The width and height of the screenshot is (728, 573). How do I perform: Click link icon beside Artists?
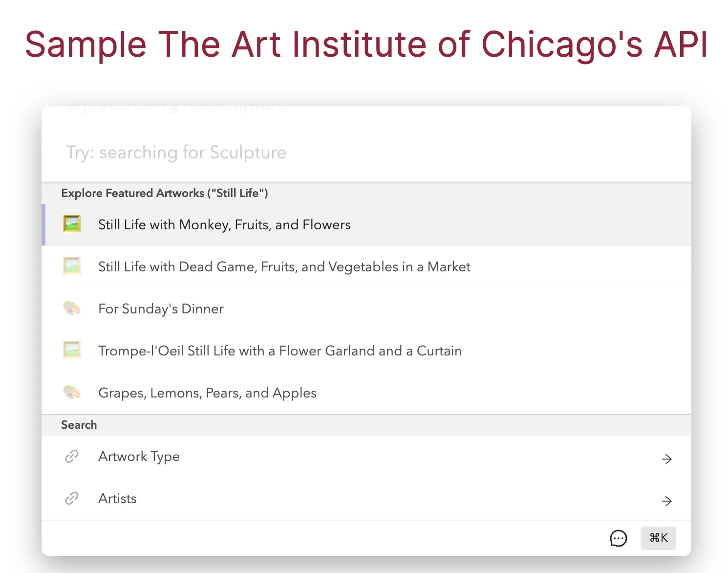[72, 498]
